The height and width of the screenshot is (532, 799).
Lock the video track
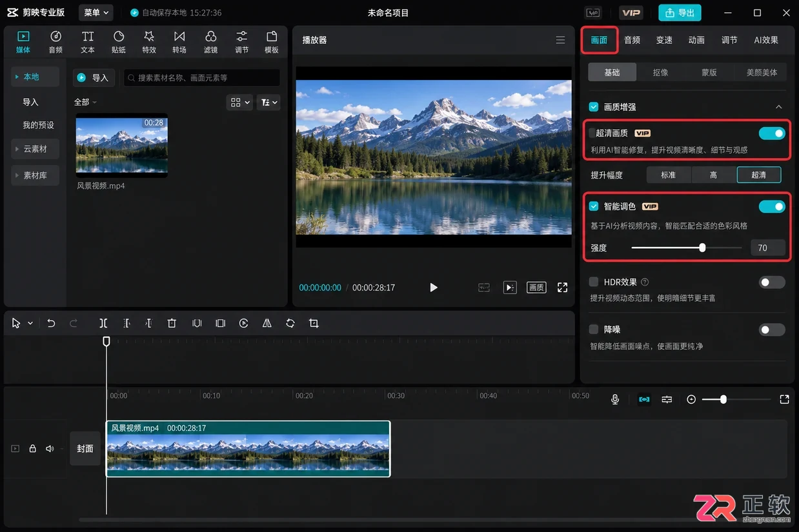(32, 448)
